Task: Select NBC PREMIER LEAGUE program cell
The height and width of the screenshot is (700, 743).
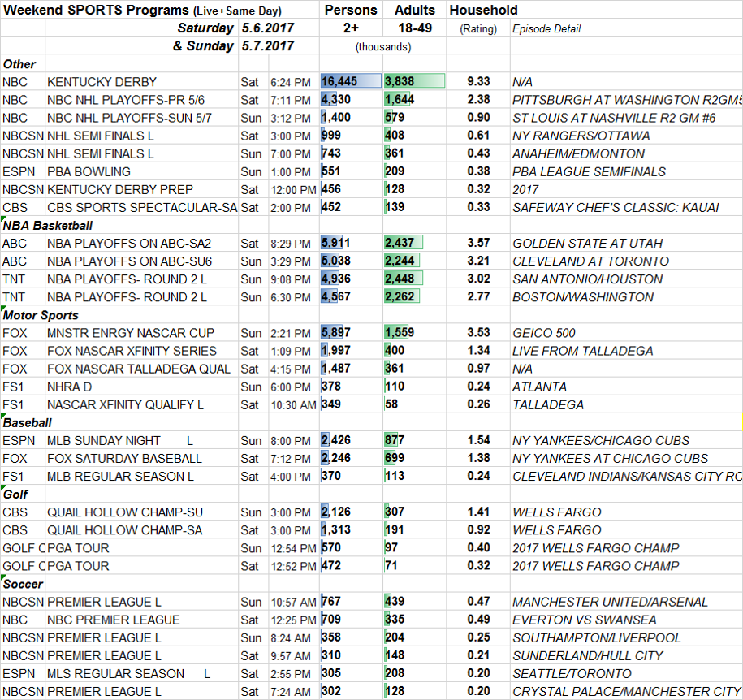Action: pos(141,620)
